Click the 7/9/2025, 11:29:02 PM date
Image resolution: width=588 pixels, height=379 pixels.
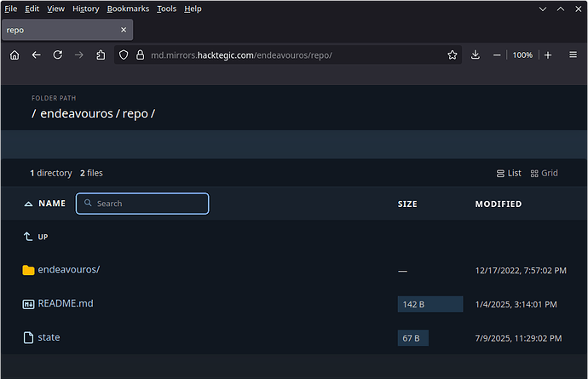(519, 338)
